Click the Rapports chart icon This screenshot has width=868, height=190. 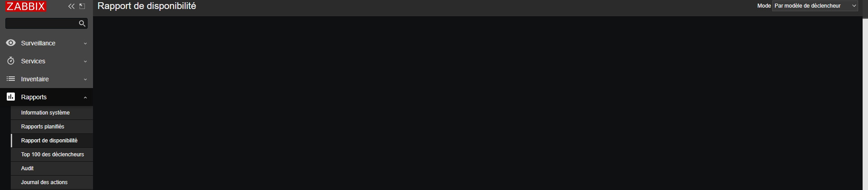[11, 97]
